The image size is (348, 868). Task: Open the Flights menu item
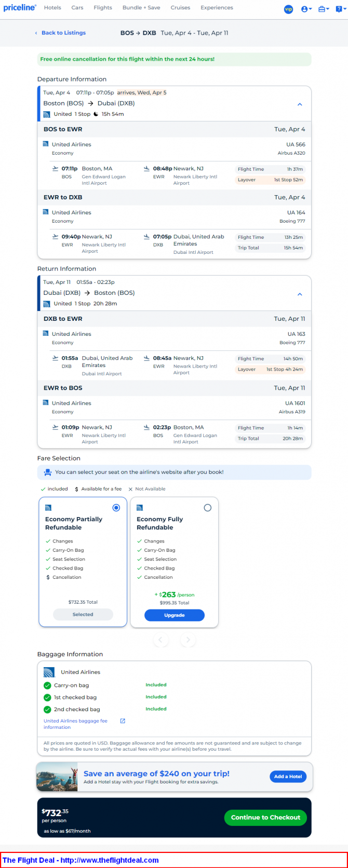click(x=103, y=8)
